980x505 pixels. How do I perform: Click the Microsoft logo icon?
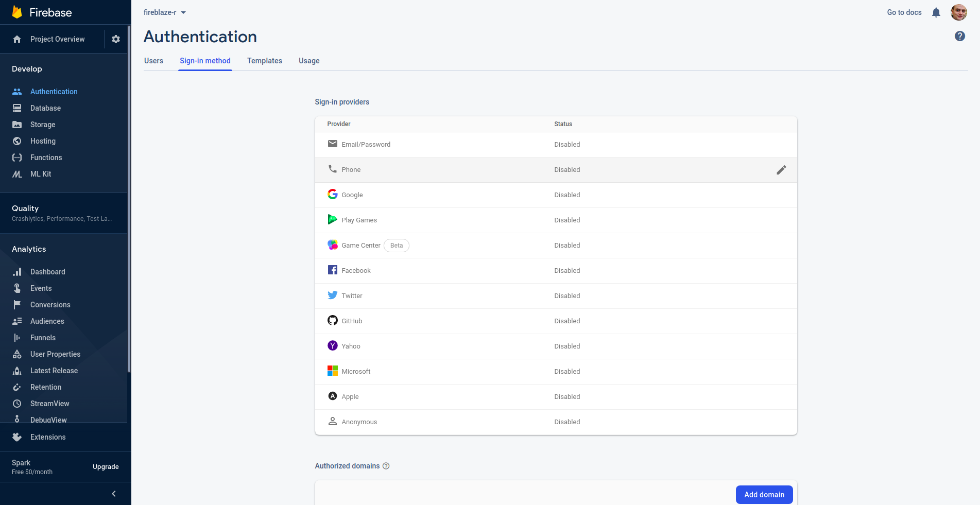(x=333, y=371)
